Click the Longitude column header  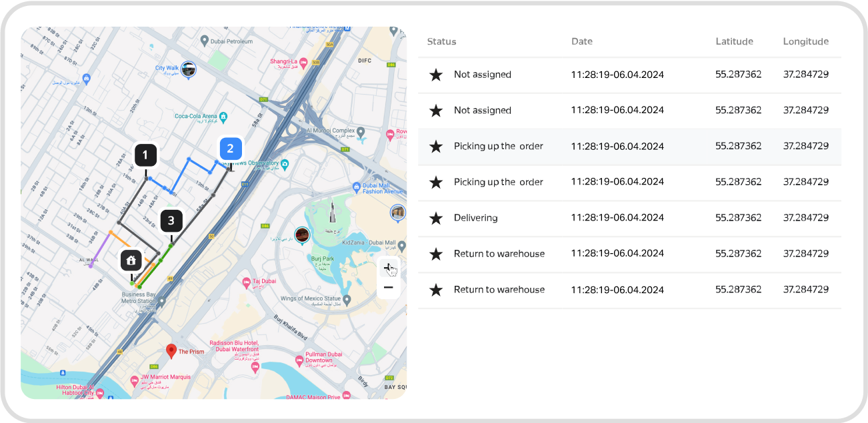(x=805, y=41)
